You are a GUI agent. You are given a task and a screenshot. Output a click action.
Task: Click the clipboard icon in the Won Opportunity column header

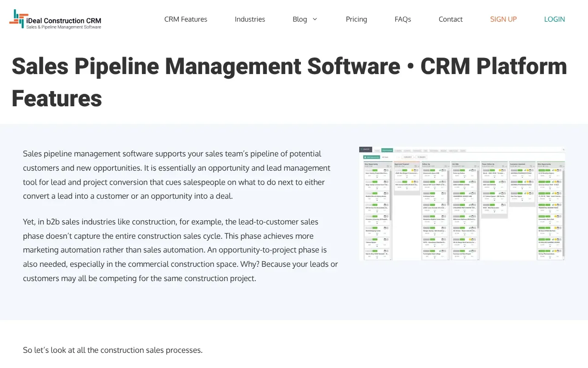[x=561, y=166]
